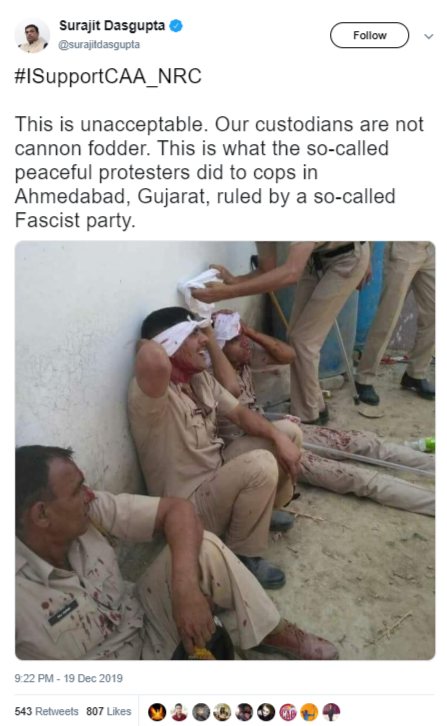The width and height of the screenshot is (447, 726).
Task: Open the orange background archer liker avatar
Action: pyautogui.click(x=309, y=712)
